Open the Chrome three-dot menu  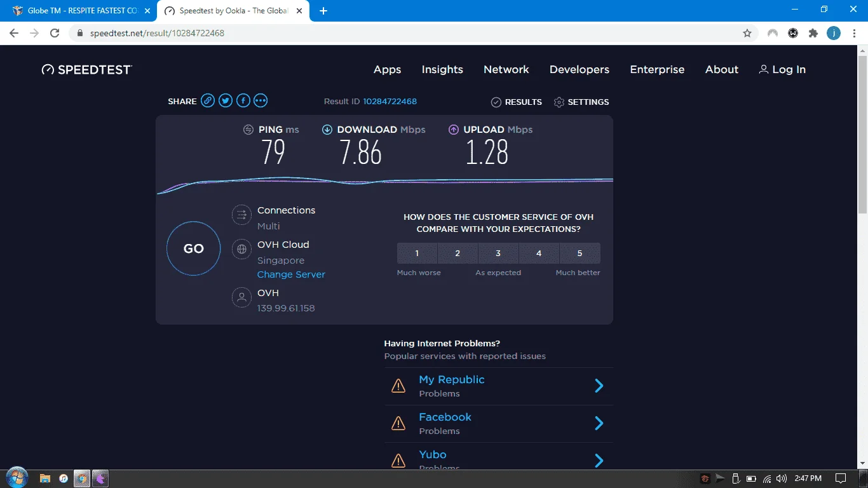point(854,33)
